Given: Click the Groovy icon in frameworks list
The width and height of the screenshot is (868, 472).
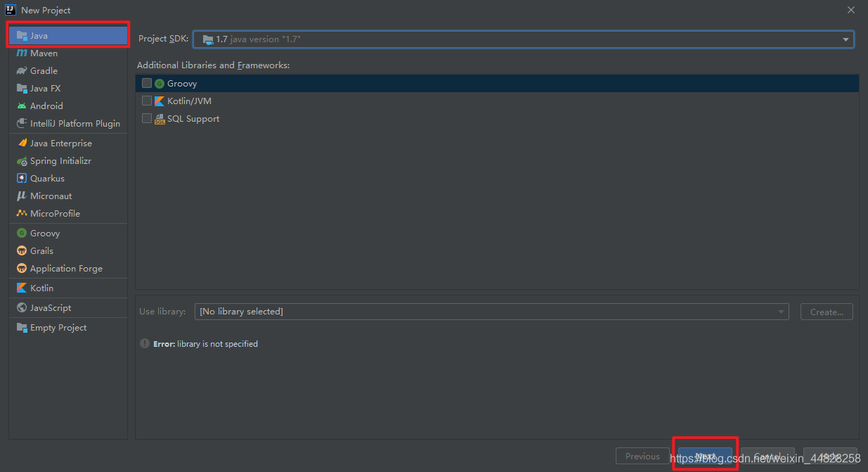Looking at the screenshot, I should pyautogui.click(x=160, y=84).
